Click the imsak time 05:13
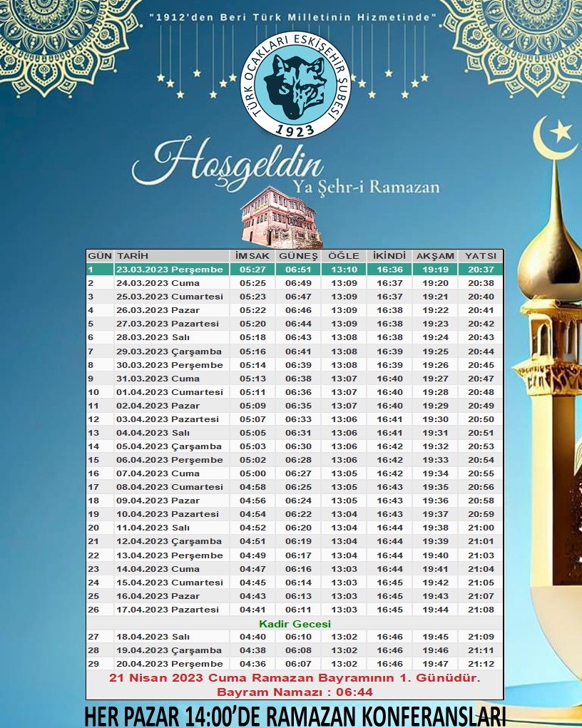The height and width of the screenshot is (728, 582). click(252, 379)
